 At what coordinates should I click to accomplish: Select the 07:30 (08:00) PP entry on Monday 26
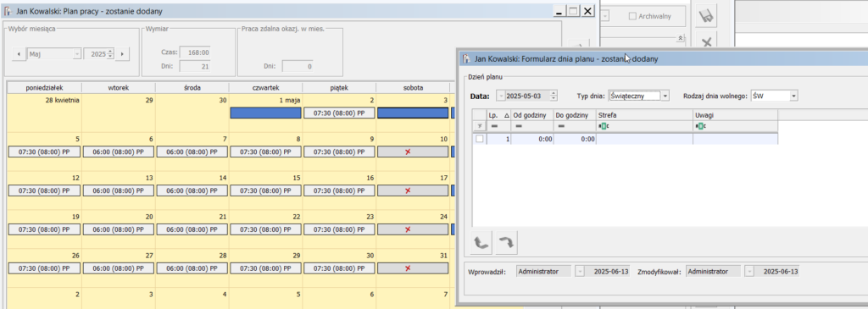coord(44,268)
